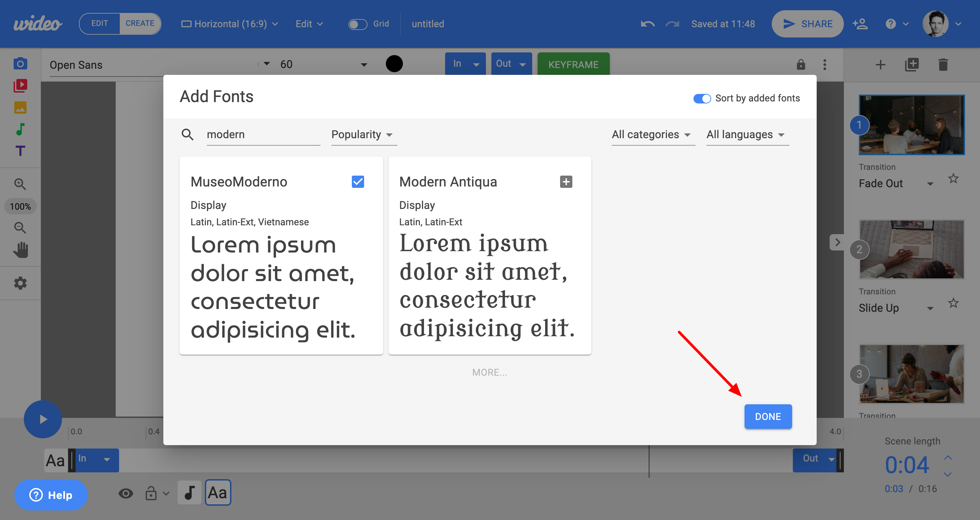Delete scene with the trash icon

[x=943, y=64]
